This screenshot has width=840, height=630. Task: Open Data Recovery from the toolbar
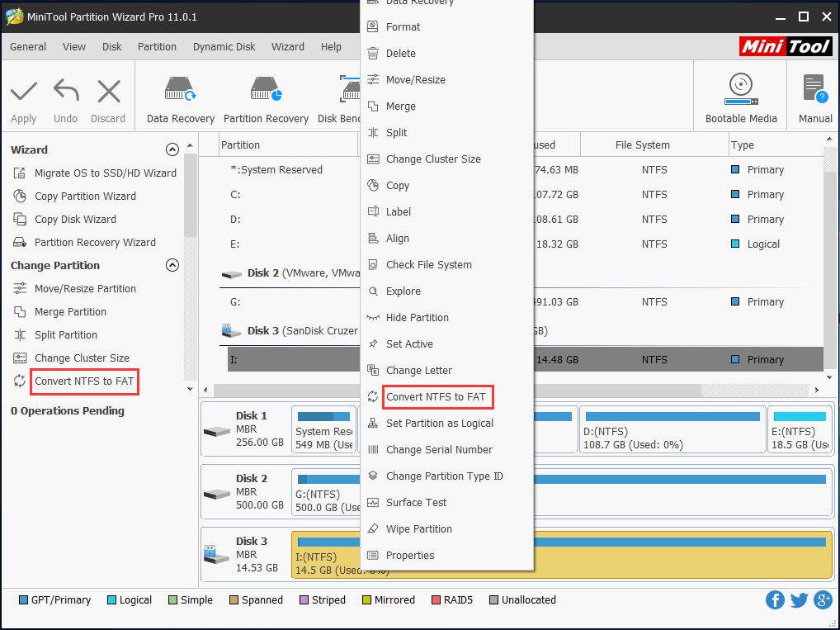[180, 101]
